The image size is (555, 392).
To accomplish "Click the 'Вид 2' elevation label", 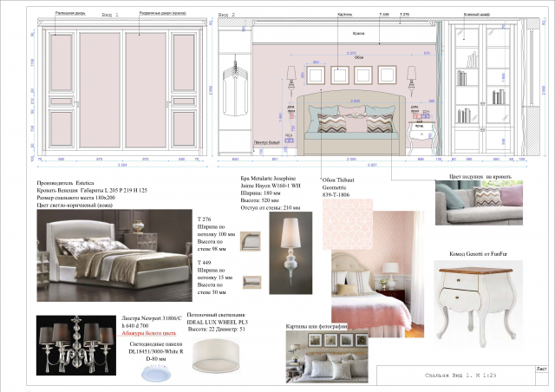I will point(226,15).
